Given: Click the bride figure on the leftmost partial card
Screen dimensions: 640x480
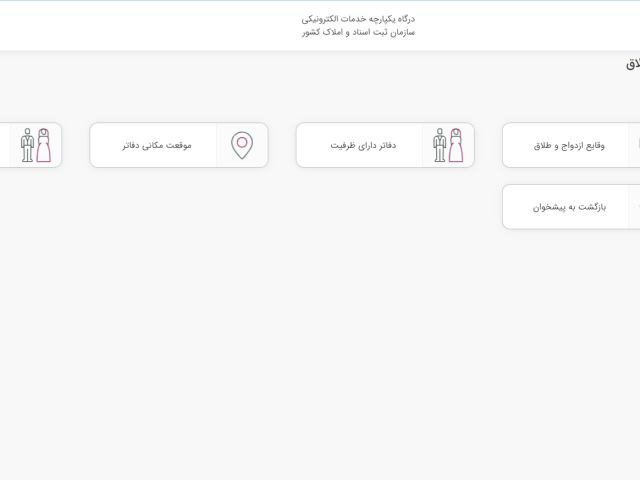Looking at the screenshot, I should click(x=43, y=146).
